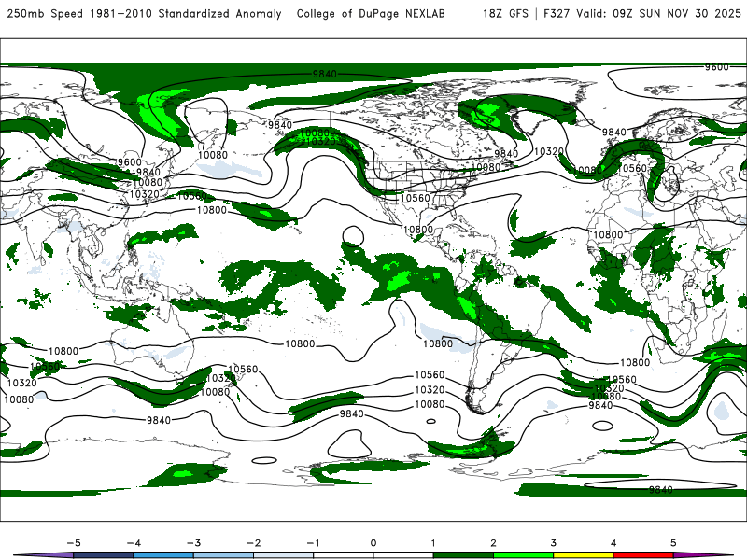Click the colorbar tick label '5'
The image size is (747, 560).
coord(673,543)
